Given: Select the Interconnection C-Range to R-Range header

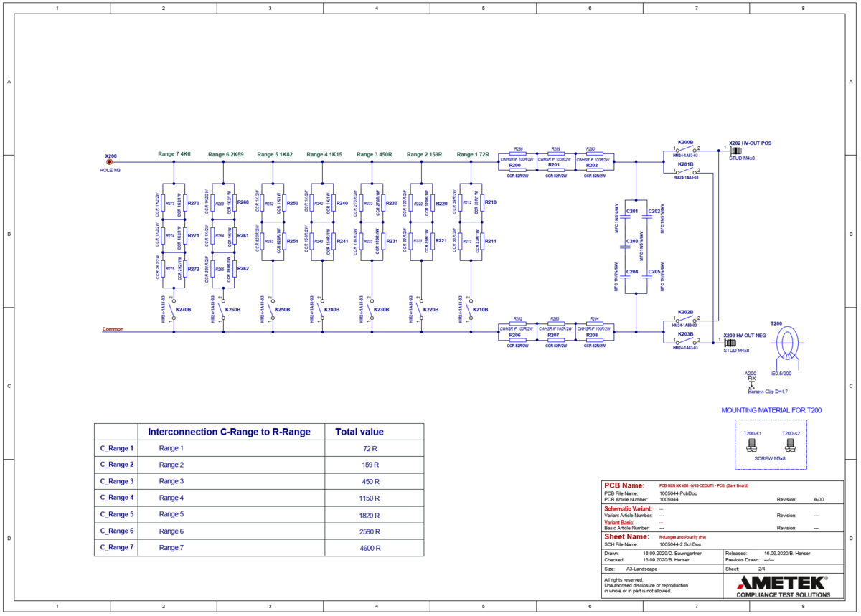Looking at the screenshot, I should click(229, 432).
